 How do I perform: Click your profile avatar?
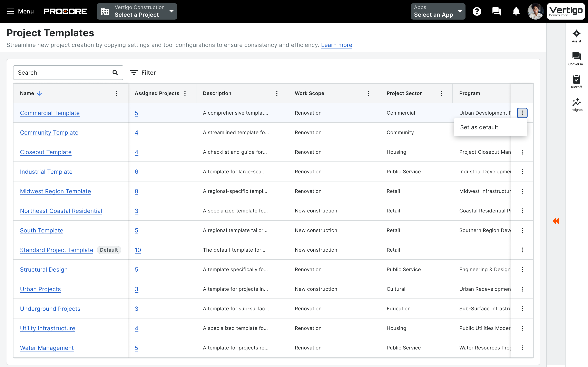point(535,11)
